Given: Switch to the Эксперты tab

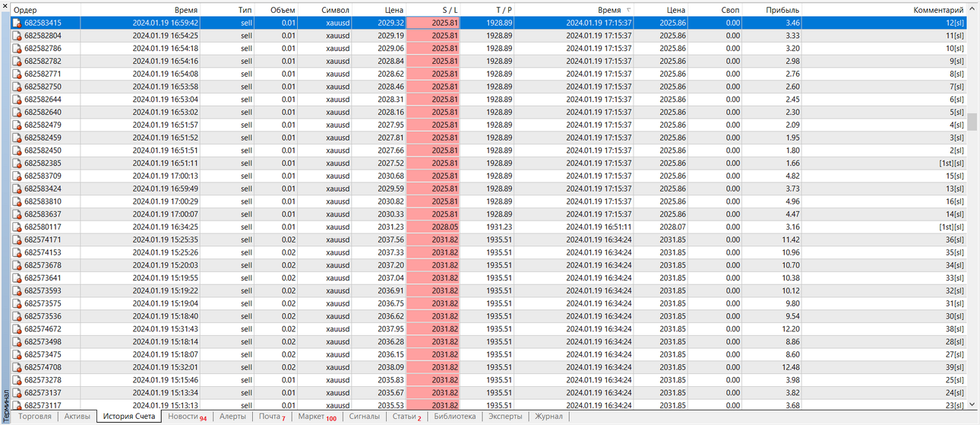Looking at the screenshot, I should point(505,417).
